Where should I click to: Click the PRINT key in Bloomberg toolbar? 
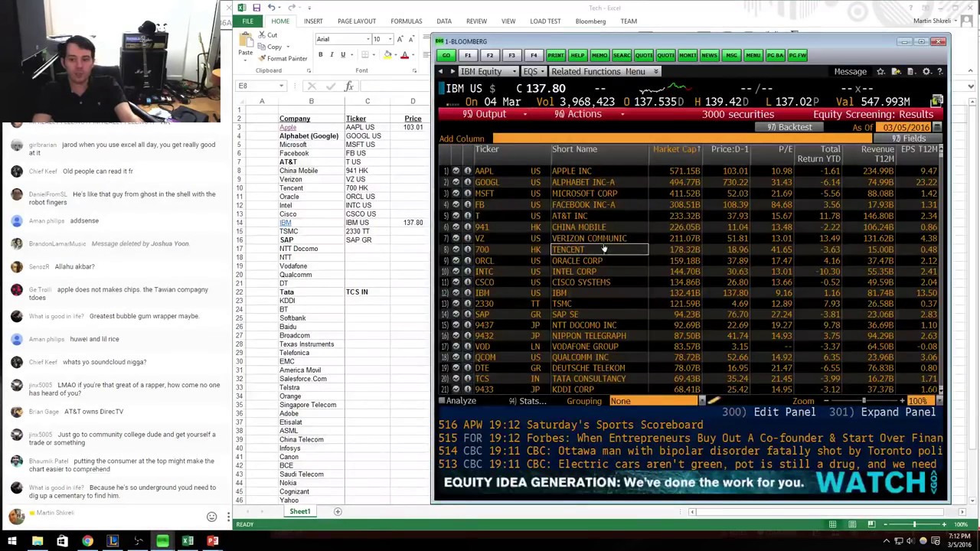(556, 55)
